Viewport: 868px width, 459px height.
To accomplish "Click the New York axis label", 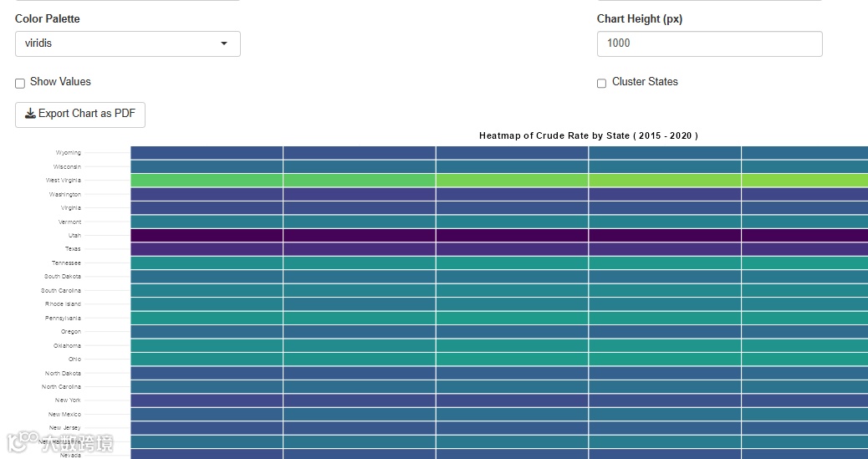I will point(68,400).
